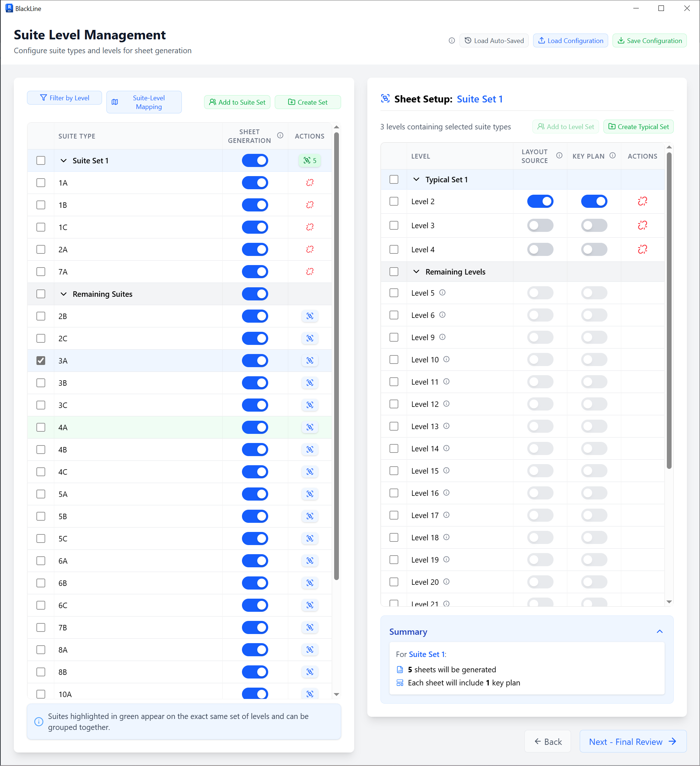Click the Sheet Generation info icon
This screenshot has width=700, height=766.
point(280,136)
